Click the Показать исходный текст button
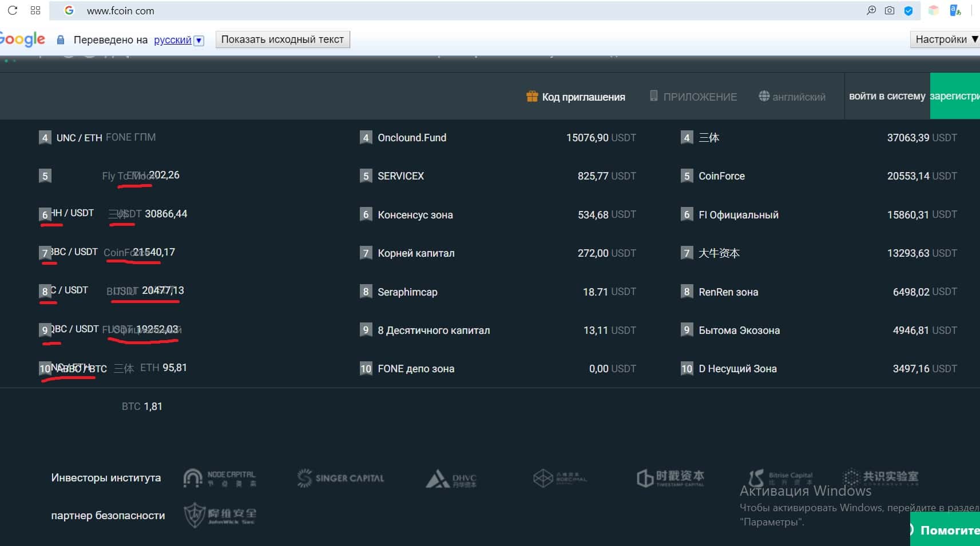 (283, 39)
